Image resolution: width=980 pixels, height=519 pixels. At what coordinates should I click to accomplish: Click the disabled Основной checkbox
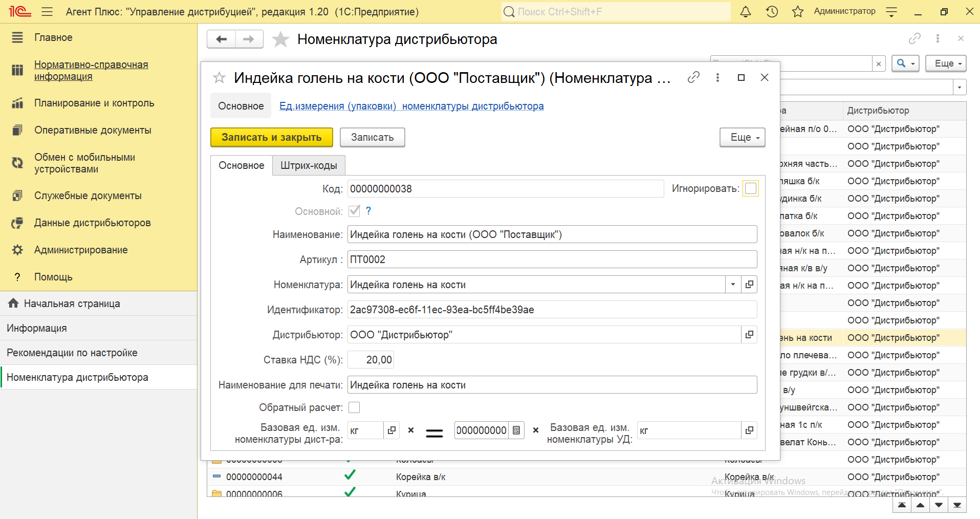point(354,211)
